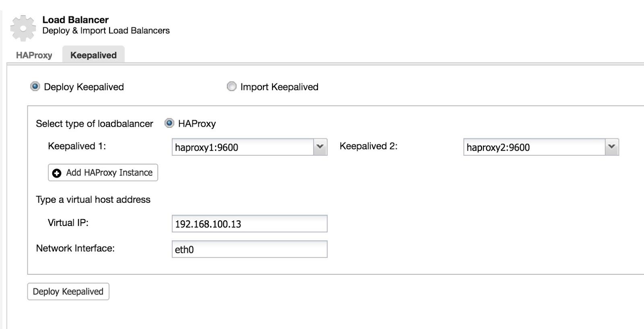The image size is (644, 329).
Task: Click the 'Deploy & Import Load Balancers' subtitle
Action: click(106, 31)
